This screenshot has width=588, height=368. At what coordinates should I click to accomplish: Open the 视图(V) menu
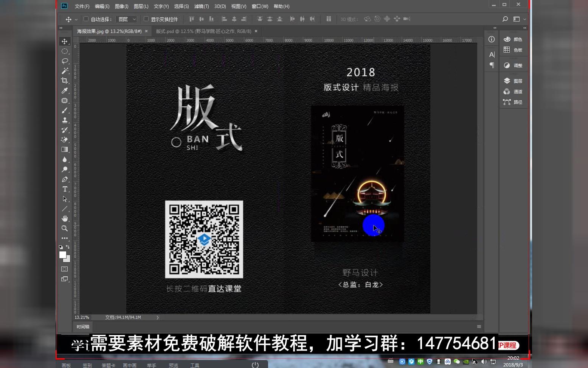[x=239, y=6]
